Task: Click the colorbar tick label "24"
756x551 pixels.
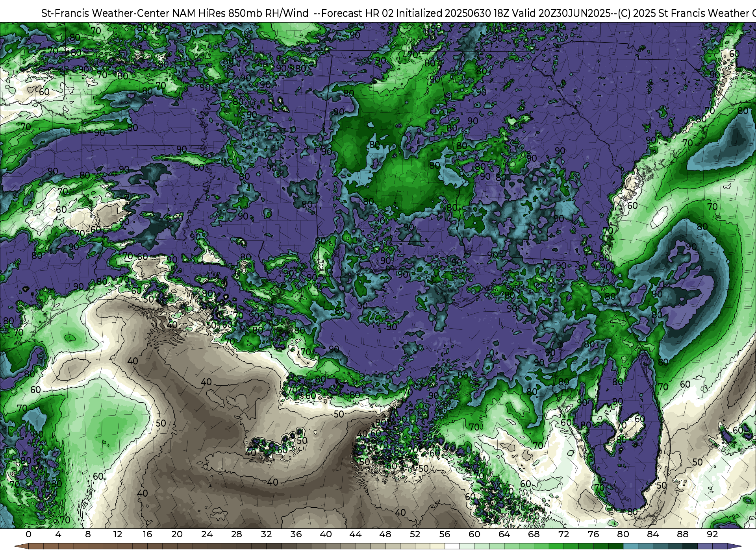Action: click(x=207, y=534)
